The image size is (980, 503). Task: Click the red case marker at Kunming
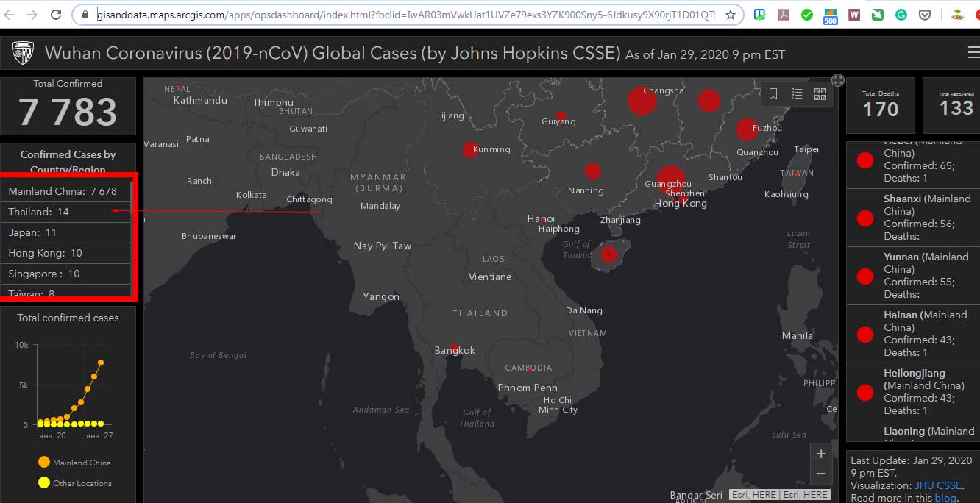[470, 150]
